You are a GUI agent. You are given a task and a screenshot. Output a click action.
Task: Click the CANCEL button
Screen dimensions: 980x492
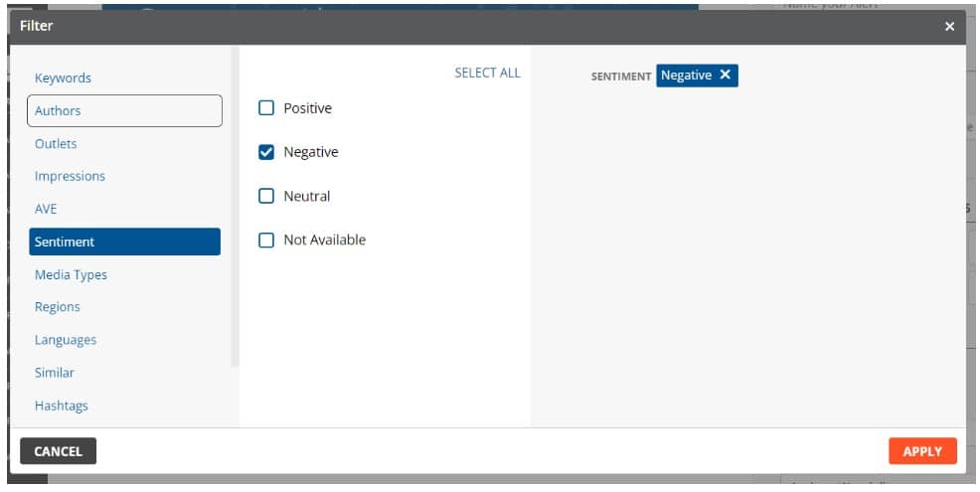[59, 451]
